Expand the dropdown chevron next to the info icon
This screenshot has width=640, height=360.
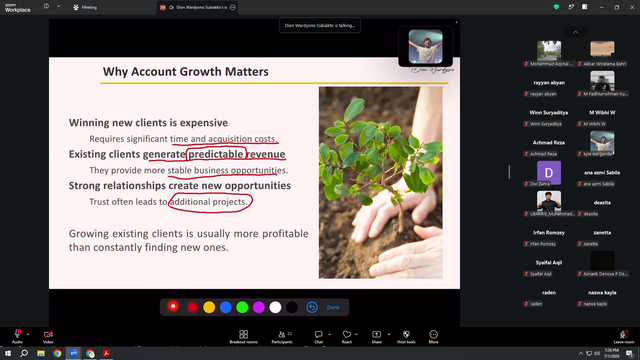coord(58,7)
